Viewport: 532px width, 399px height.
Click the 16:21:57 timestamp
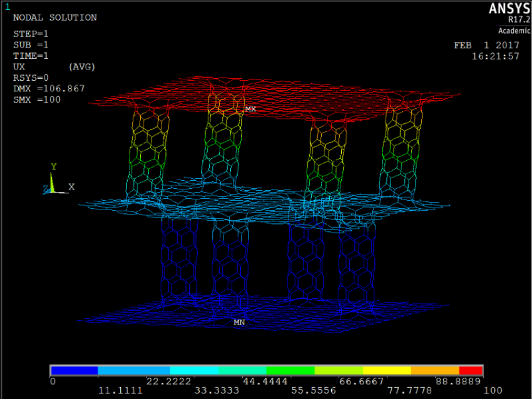coord(495,56)
